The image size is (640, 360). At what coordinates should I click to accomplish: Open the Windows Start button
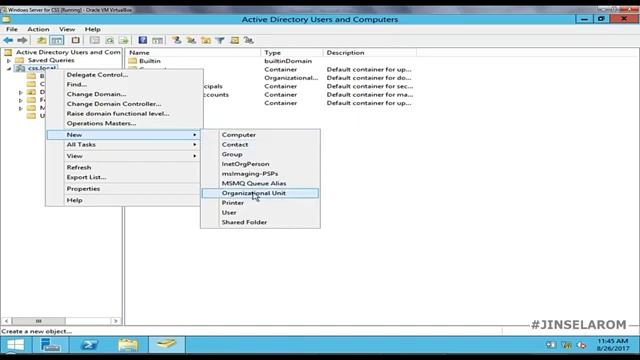pyautogui.click(x=16, y=345)
